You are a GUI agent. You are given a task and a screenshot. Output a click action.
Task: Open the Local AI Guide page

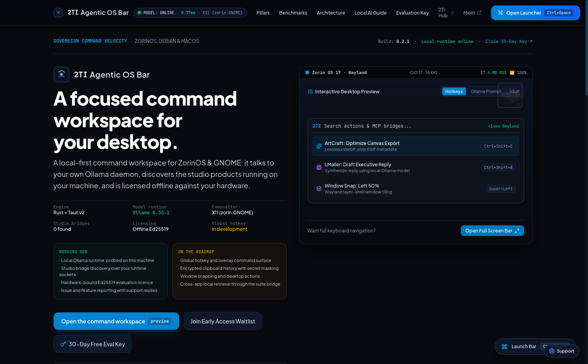[x=371, y=13]
